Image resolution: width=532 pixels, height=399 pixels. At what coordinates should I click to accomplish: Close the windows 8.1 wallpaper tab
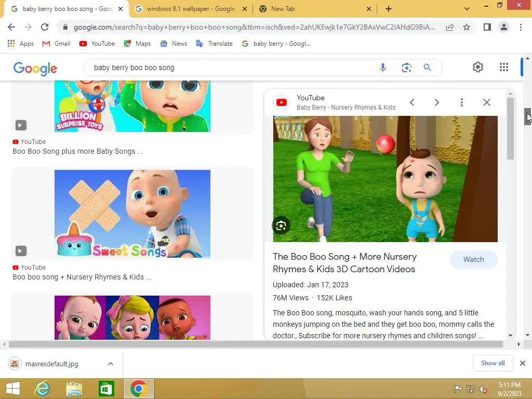point(244,9)
